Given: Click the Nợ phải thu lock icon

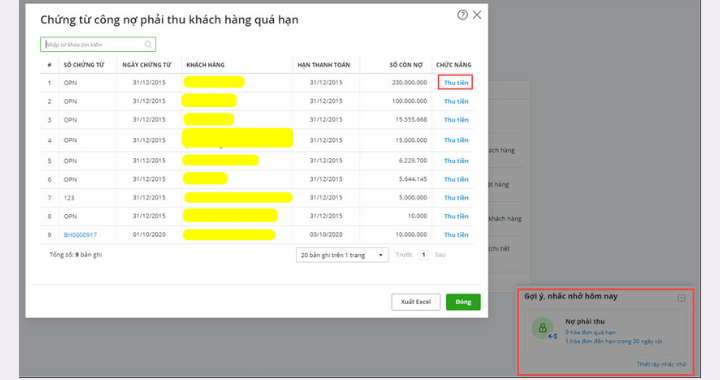Looking at the screenshot, I should pyautogui.click(x=542, y=328).
